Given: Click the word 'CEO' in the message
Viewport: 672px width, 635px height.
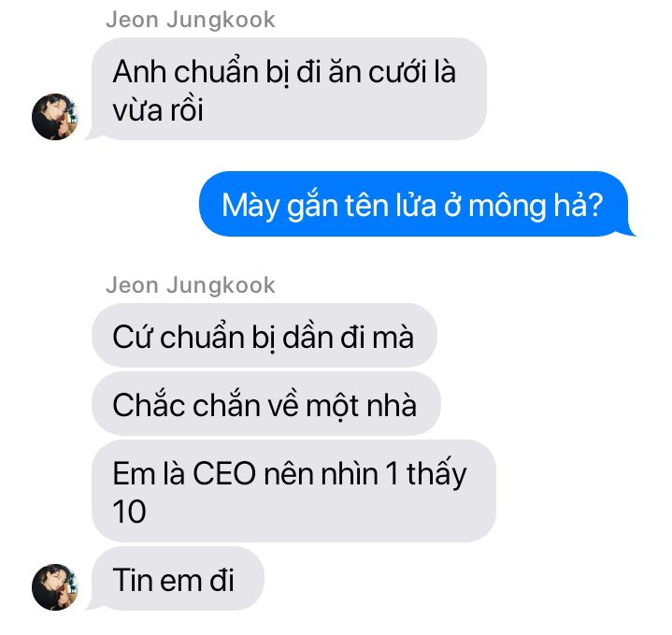Looking at the screenshot, I should pos(224,474).
